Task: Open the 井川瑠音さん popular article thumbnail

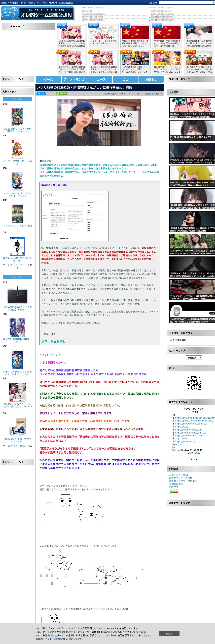Action: [192, 131]
